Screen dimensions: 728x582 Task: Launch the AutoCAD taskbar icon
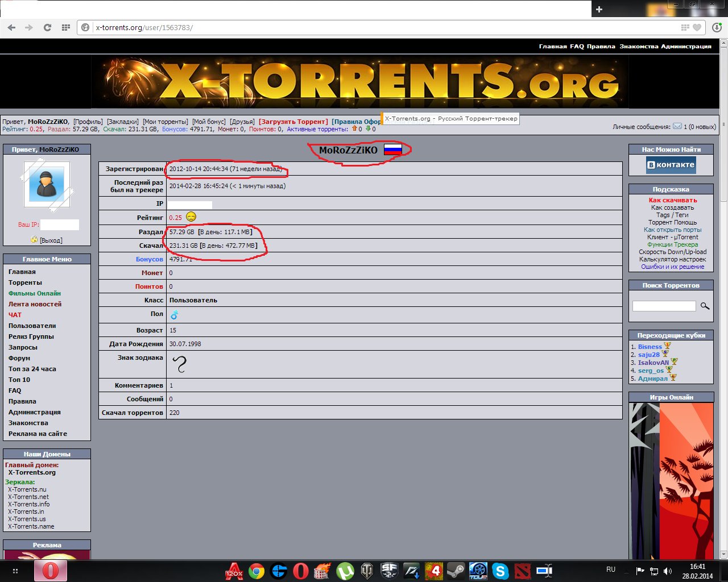(234, 571)
